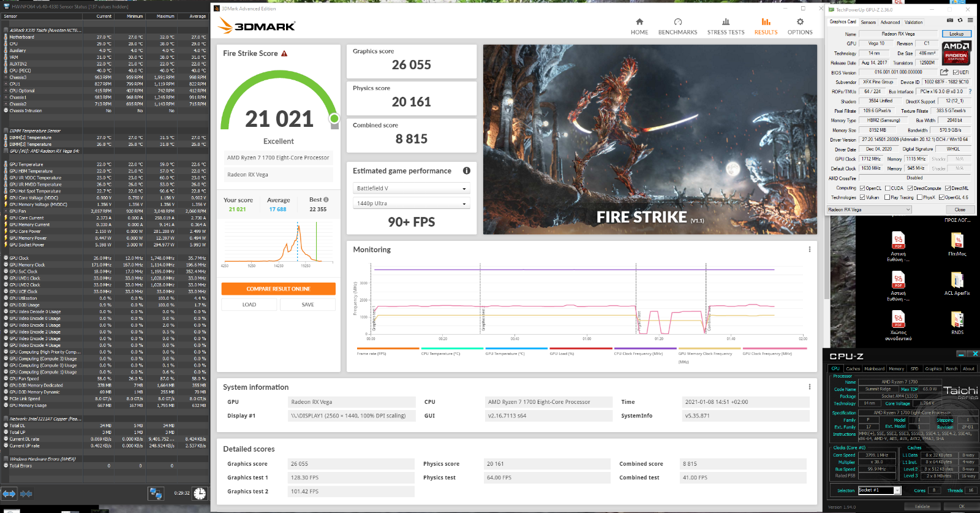Toggle the Vulkan checkbox in GPU-Z
This screenshot has width=980, height=513.
pyautogui.click(x=862, y=197)
